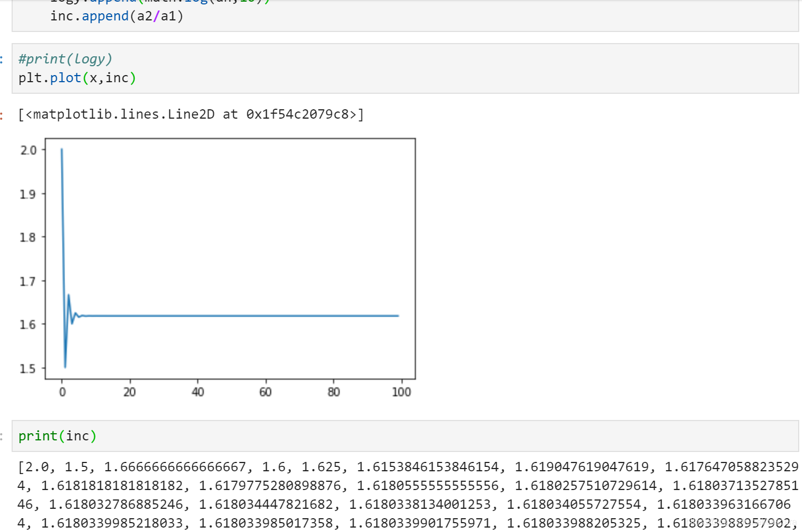
Task: Click the value 1.6181818181818182 in the output
Action: (x=112, y=486)
